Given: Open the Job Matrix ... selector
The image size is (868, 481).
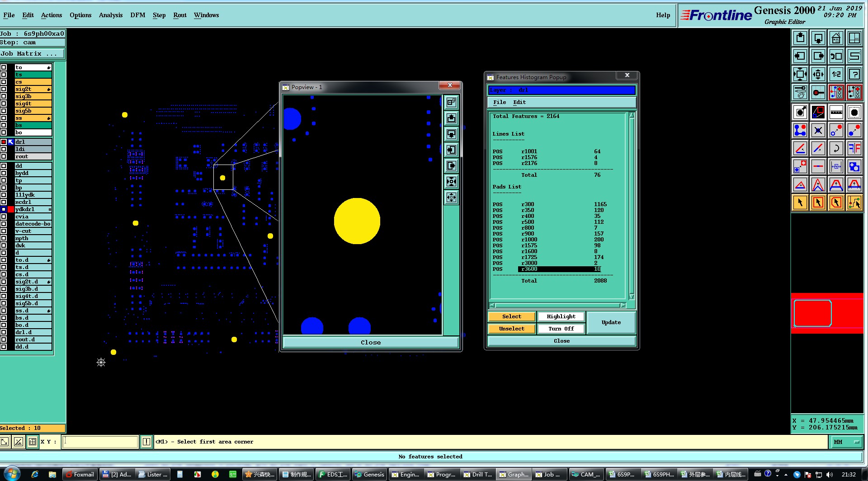Looking at the screenshot, I should 32,53.
